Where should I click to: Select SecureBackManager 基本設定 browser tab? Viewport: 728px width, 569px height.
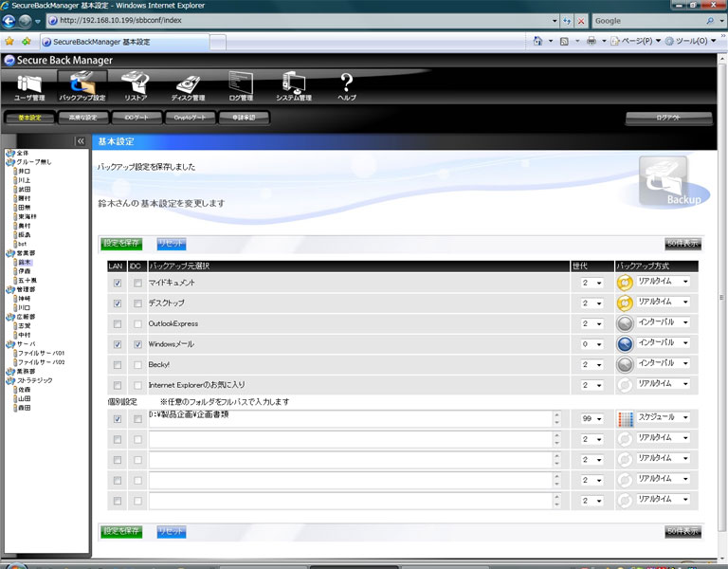tap(124, 42)
